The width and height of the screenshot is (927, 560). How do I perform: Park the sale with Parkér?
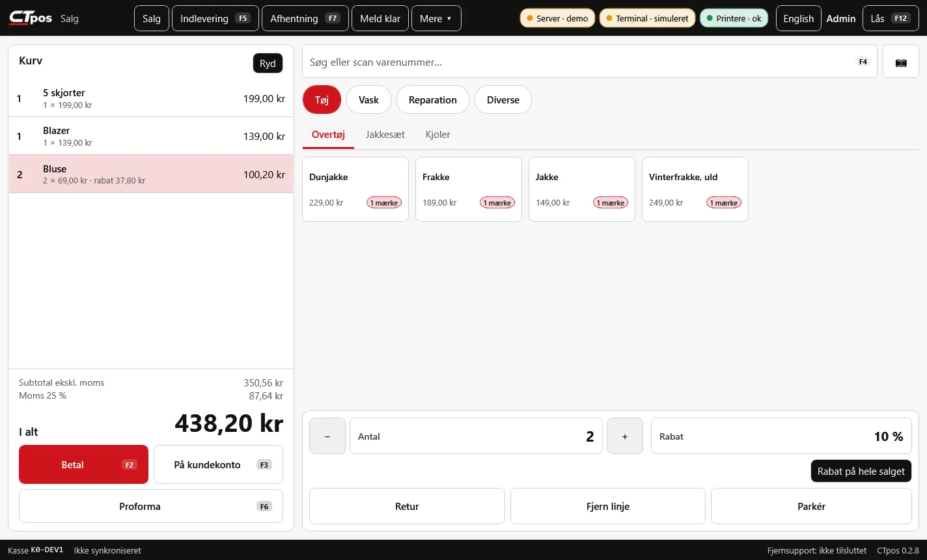tap(811, 506)
